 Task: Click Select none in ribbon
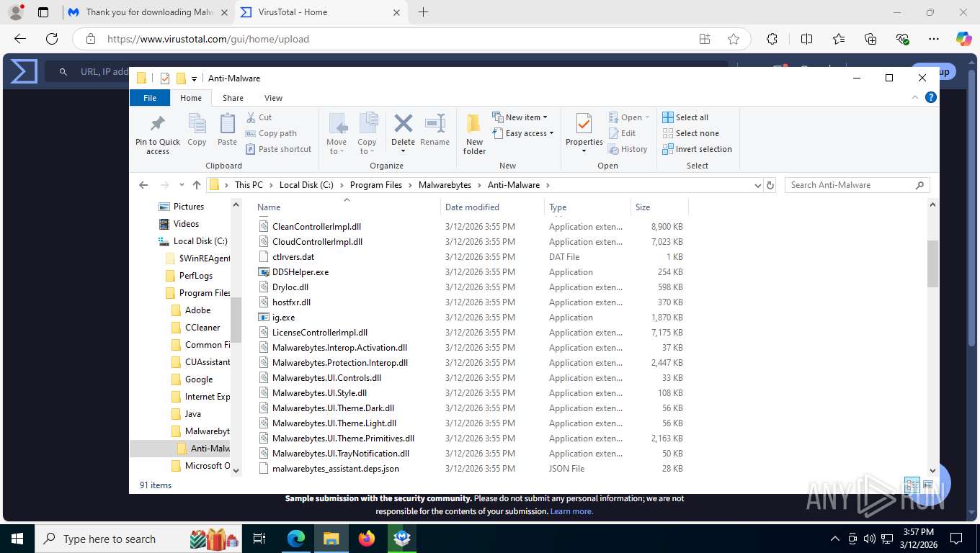point(690,133)
